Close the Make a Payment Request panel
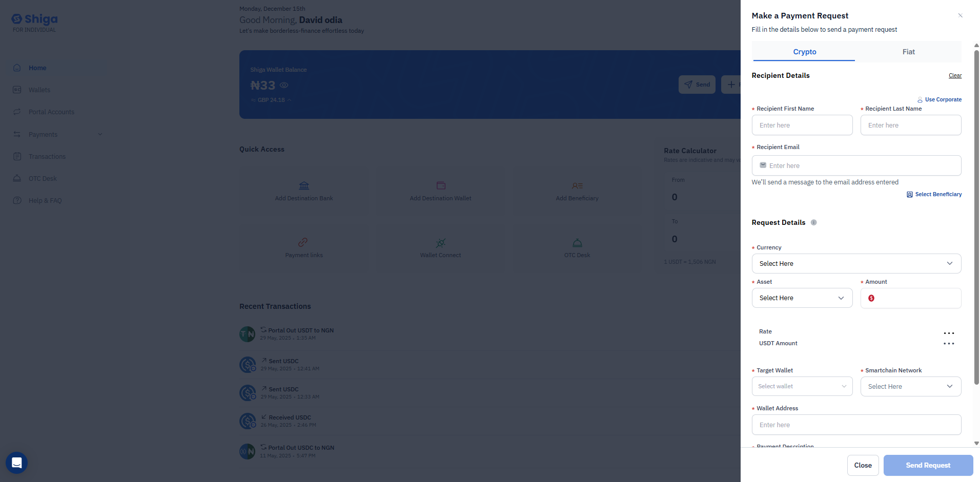 coord(960,15)
